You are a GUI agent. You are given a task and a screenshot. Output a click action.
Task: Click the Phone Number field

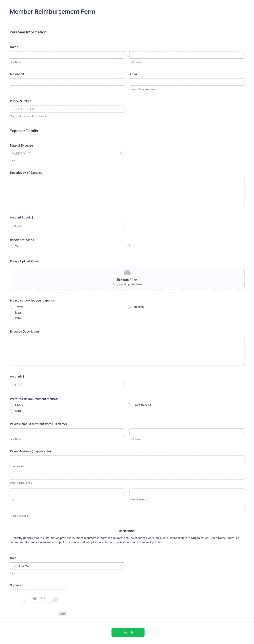click(67, 109)
